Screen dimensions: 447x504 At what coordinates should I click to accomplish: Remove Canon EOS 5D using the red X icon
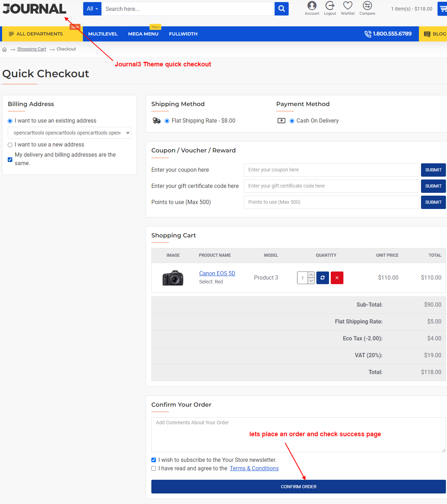point(337,277)
